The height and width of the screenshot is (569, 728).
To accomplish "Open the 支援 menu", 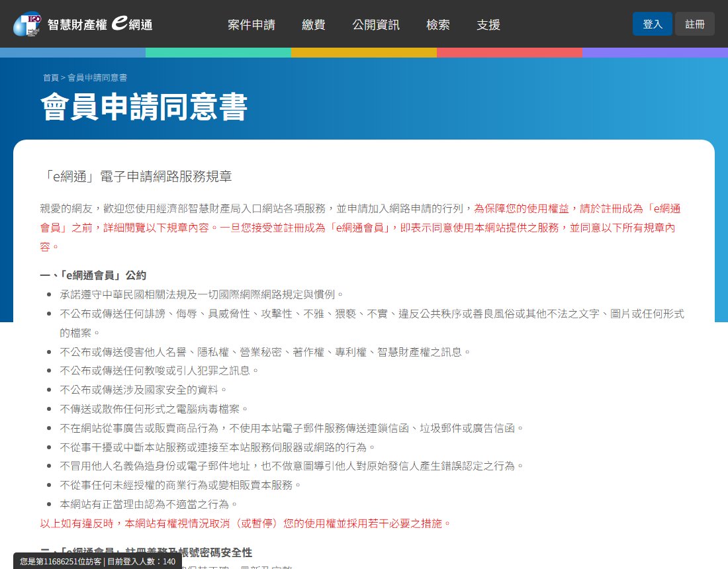I will (488, 24).
